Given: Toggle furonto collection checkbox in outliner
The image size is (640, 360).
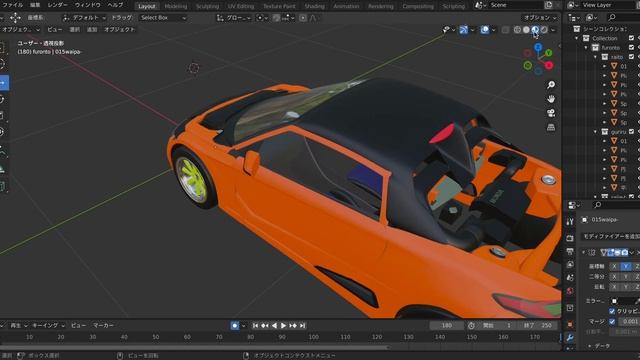Looking at the screenshot, I should click(631, 47).
